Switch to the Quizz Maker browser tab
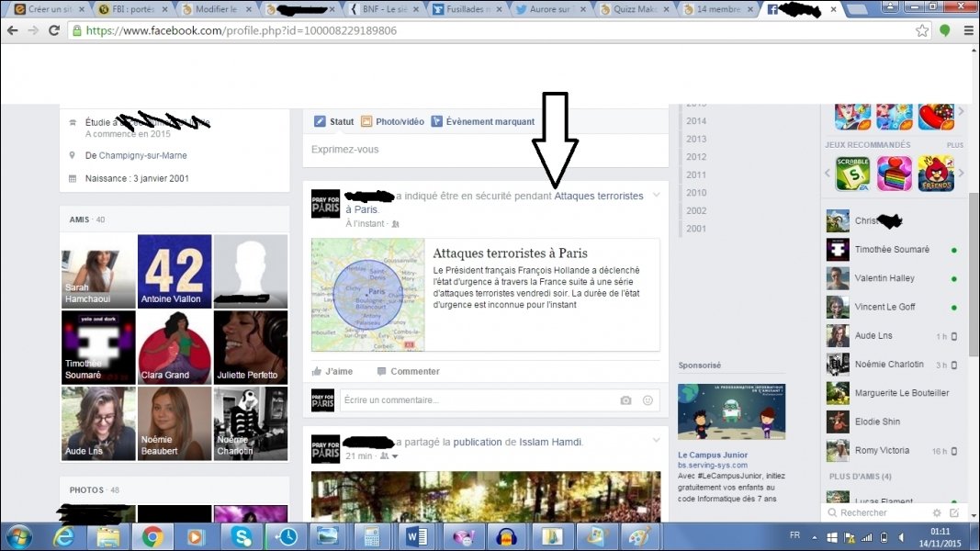Viewport: 980px width, 551px height. pyautogui.click(x=635, y=9)
